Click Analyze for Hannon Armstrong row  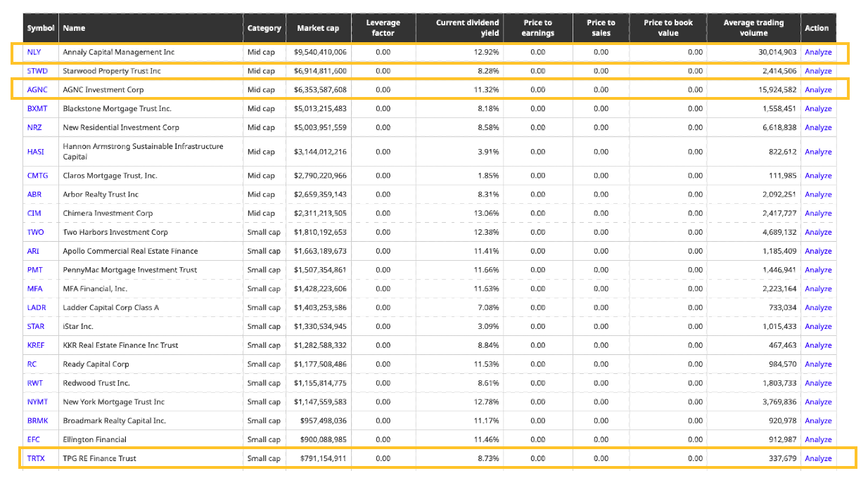click(x=818, y=152)
